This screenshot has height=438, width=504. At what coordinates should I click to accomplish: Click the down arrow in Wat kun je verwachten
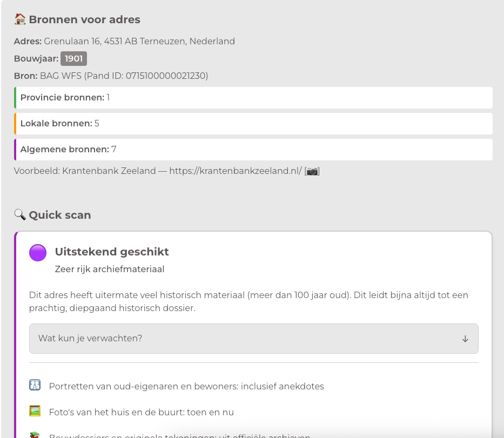point(465,339)
